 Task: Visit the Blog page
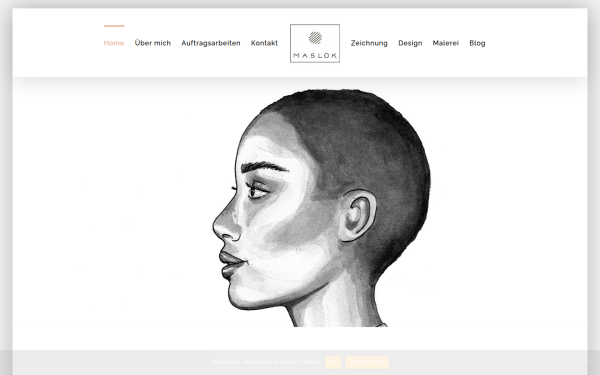[477, 43]
